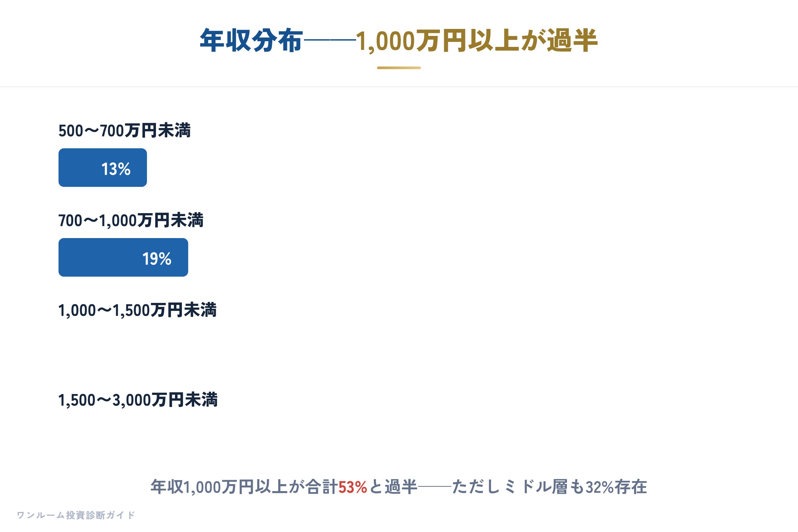
Task: Select the 700～1,000万円未満 label
Action: pos(131,220)
